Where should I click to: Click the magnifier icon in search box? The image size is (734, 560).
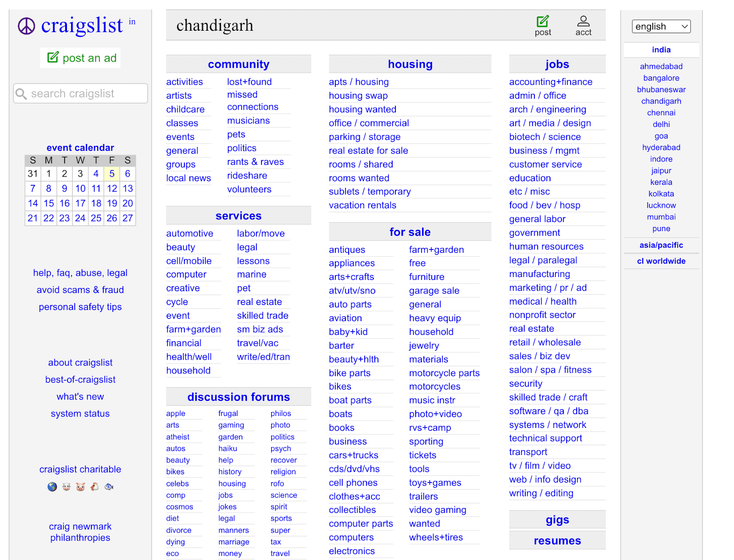21,94
